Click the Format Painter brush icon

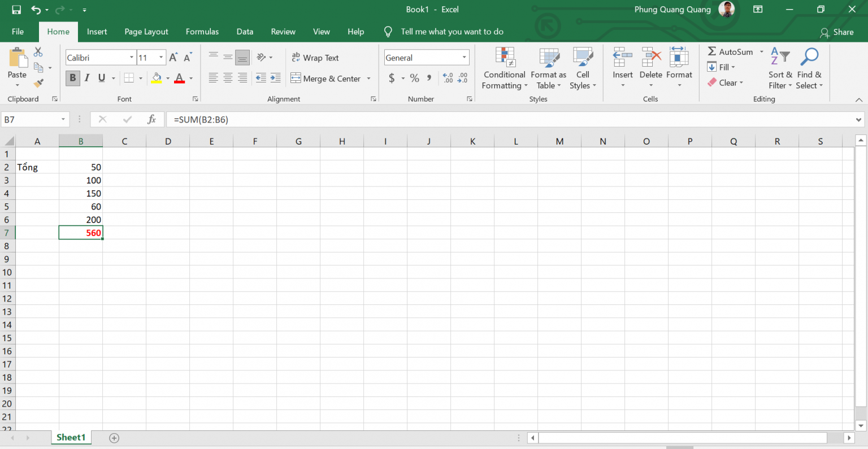point(38,83)
